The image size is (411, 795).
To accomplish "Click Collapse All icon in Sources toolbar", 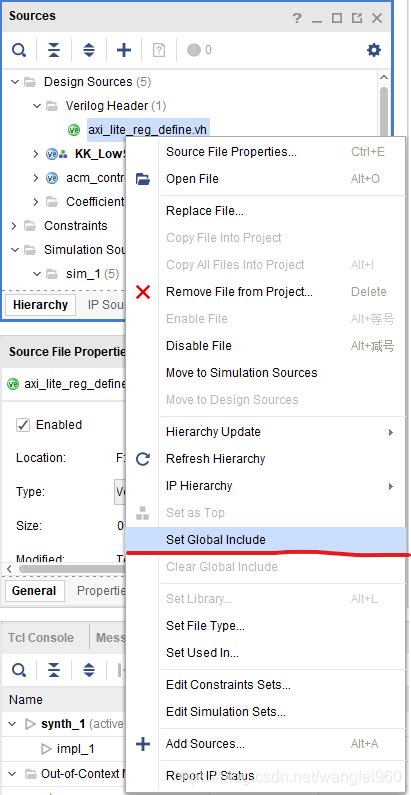I will pos(54,50).
